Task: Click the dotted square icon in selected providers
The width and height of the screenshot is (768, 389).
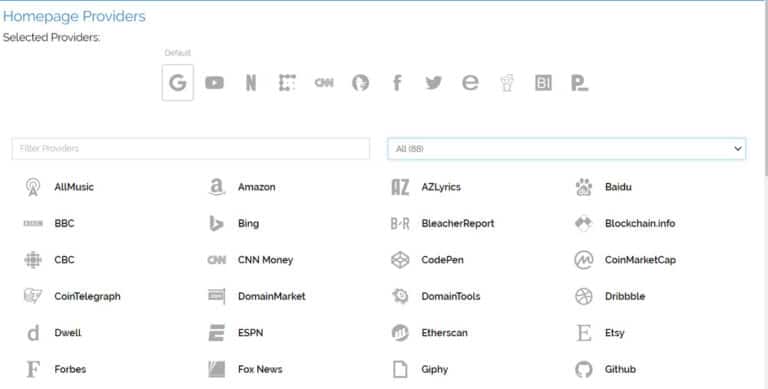Action: [287, 83]
